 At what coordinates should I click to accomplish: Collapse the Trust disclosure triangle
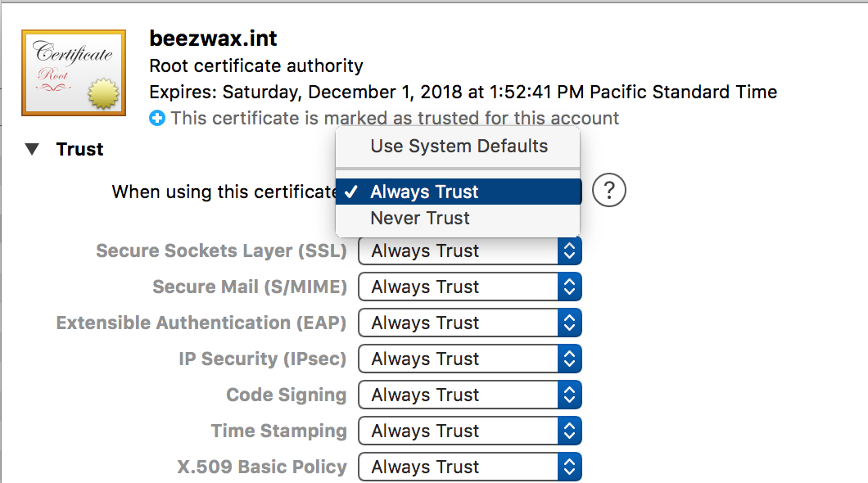pos(31,149)
